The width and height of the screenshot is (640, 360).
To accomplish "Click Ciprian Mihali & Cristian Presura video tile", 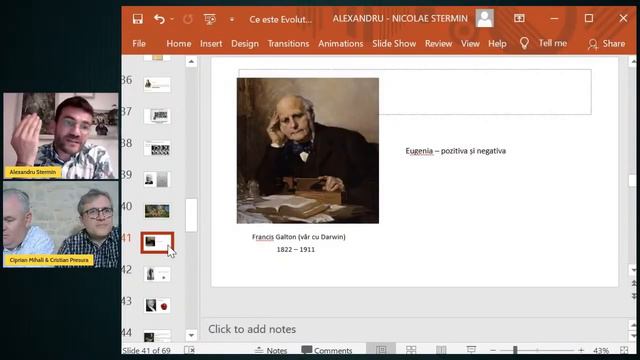I will (x=61, y=224).
